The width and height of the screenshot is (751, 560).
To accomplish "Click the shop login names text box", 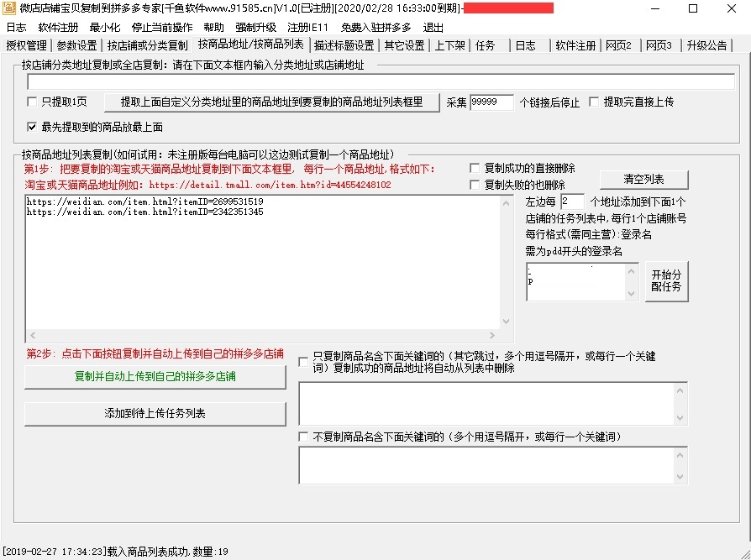I will pos(576,282).
